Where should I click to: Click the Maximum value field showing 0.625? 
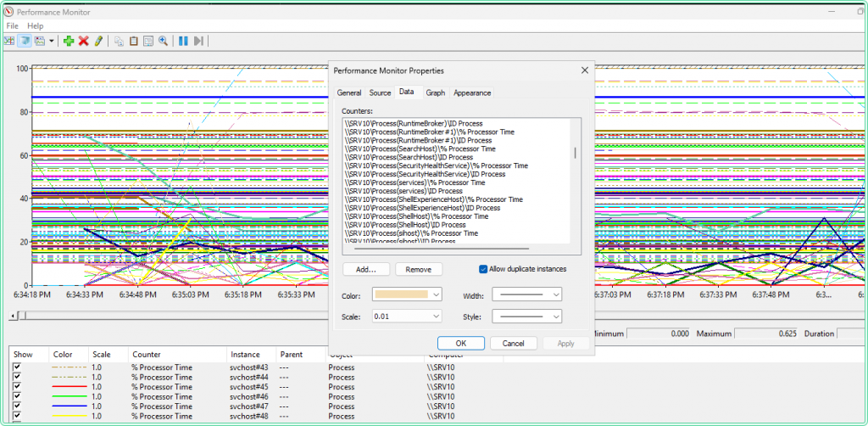[766, 334]
